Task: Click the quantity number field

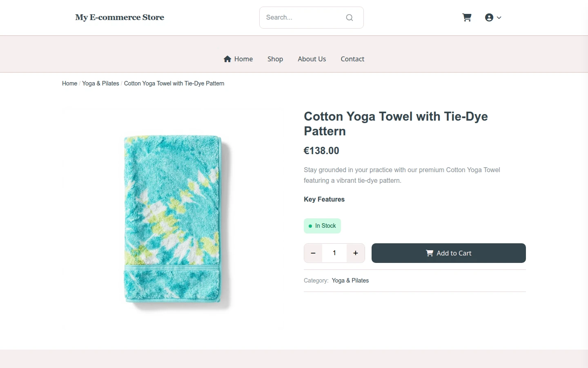Action: (334, 253)
